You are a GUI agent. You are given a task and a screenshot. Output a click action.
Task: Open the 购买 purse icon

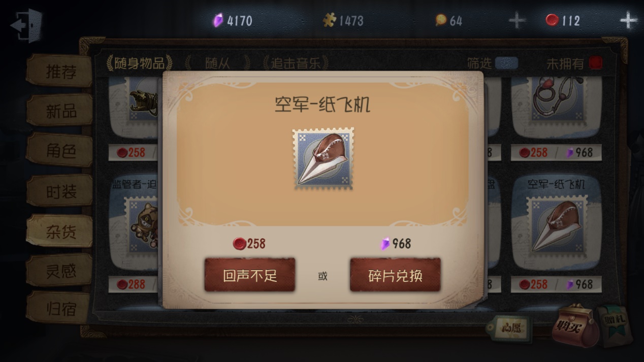575,325
